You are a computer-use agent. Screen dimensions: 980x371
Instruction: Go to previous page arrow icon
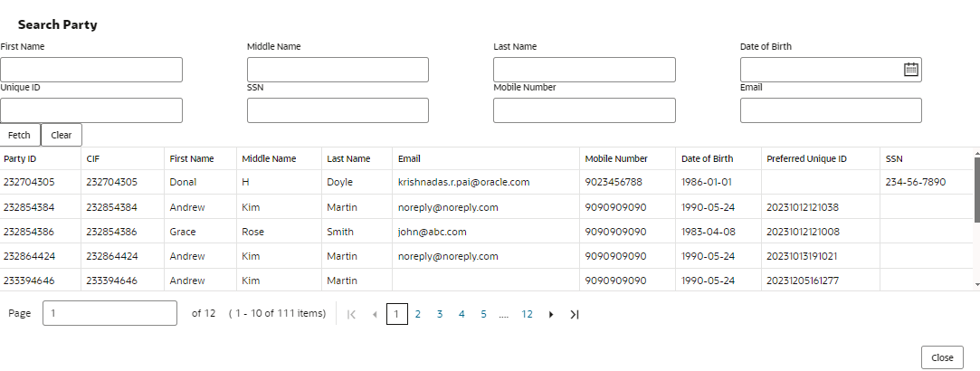(x=375, y=314)
